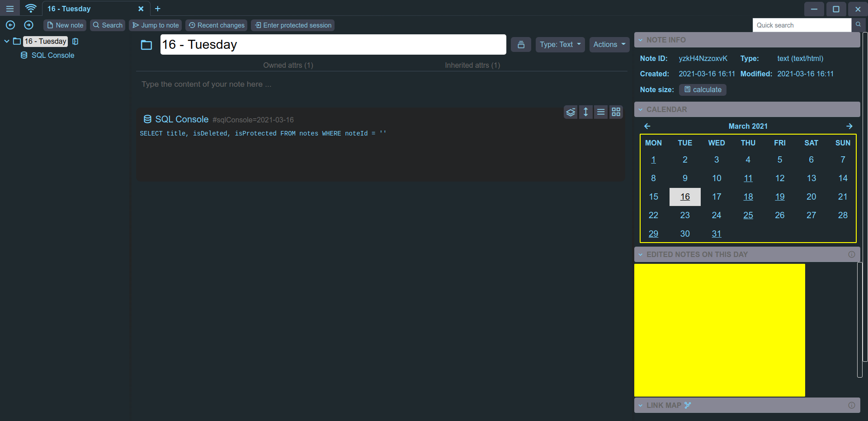Click day 24 in calendar
The width and height of the screenshot is (868, 421).
pyautogui.click(x=717, y=215)
